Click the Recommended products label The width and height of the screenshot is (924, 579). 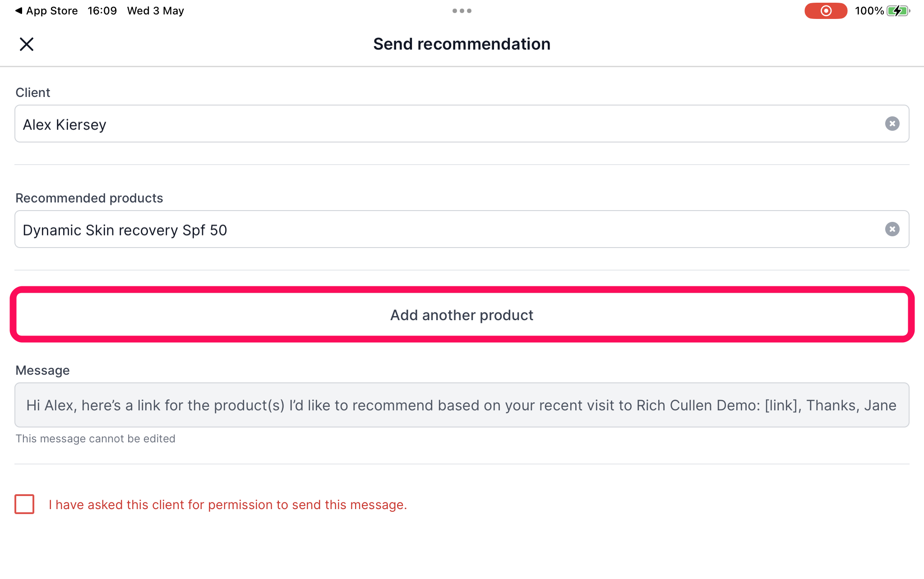89,198
